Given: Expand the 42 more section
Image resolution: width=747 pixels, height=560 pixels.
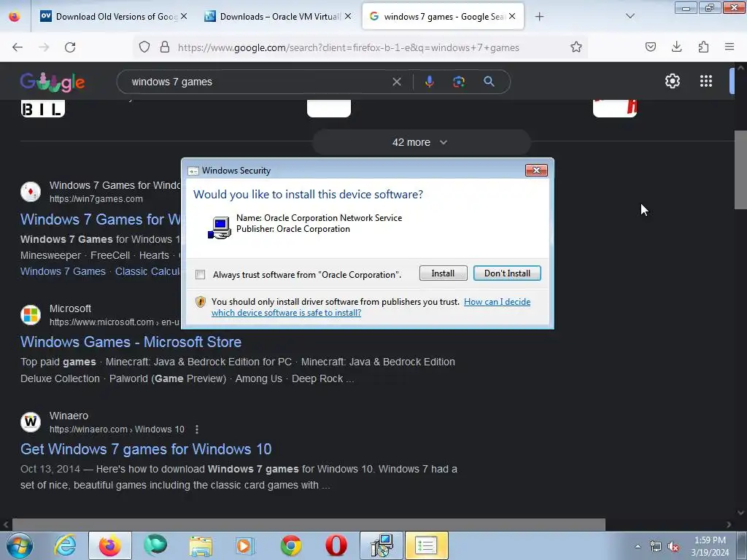Looking at the screenshot, I should click(x=421, y=142).
